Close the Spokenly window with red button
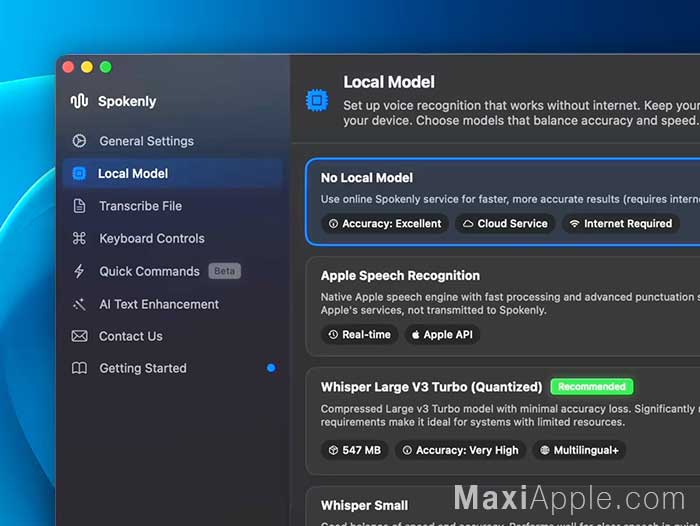Viewport: 700px width, 526px height. click(68, 67)
